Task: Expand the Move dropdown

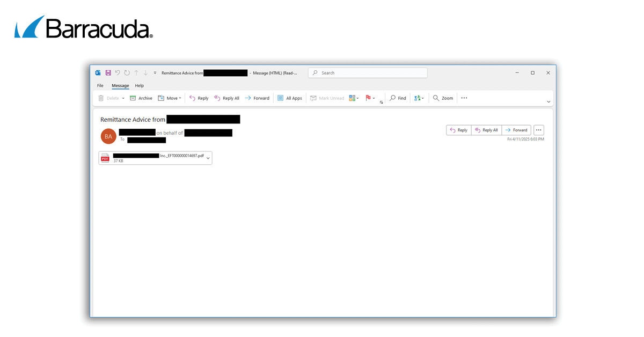Action: pyautogui.click(x=180, y=98)
